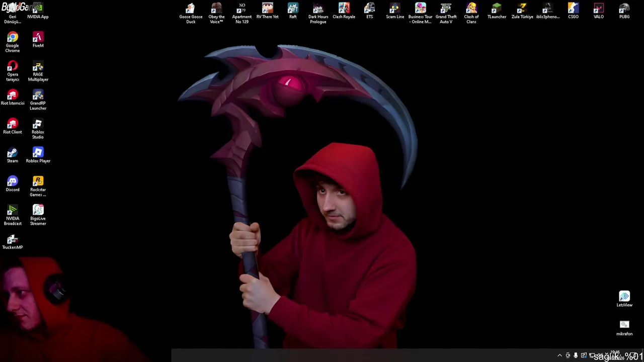Open the Riot Client desktop icon
Screen dimensions: 644x362
pos(13,126)
